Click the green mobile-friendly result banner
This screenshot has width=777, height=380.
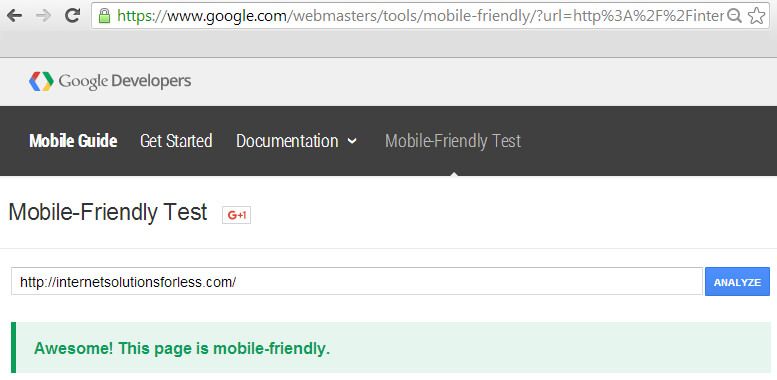coord(390,348)
